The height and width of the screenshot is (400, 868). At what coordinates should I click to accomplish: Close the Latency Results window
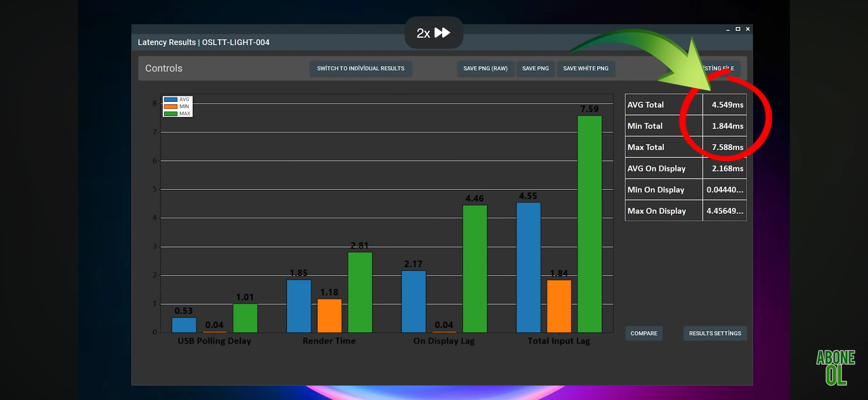point(747,29)
